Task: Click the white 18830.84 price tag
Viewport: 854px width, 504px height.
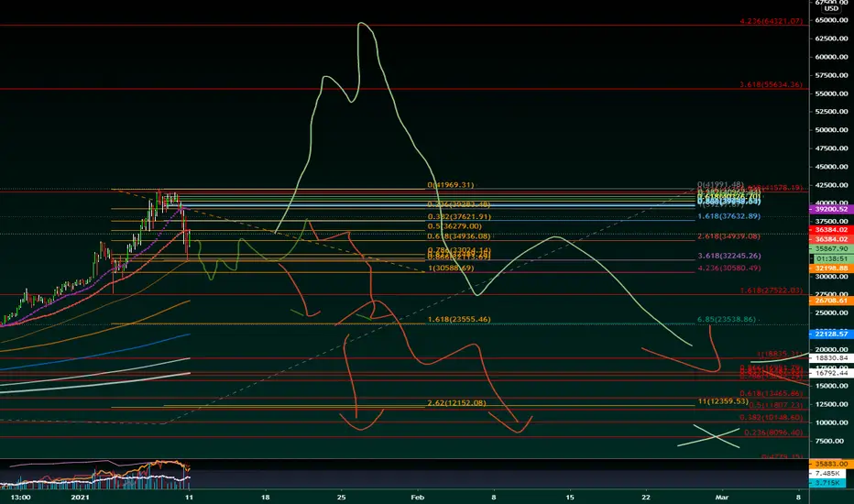Action: click(x=831, y=358)
